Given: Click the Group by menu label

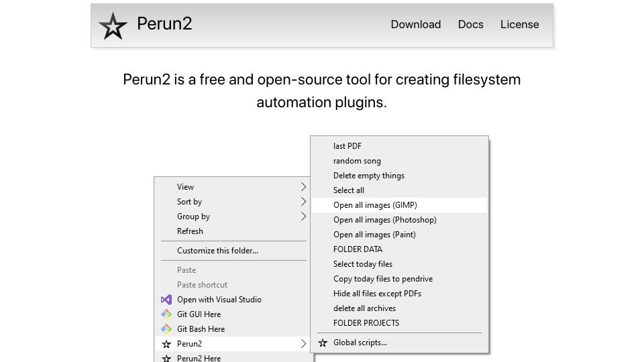Looking at the screenshot, I should [x=193, y=217].
